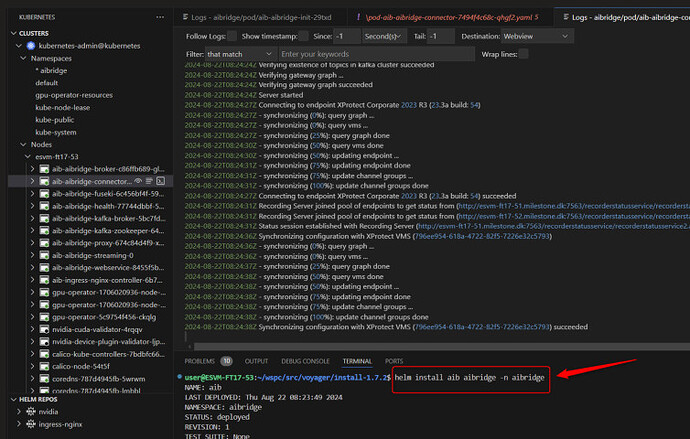Open terminal icon on aib-aibridge-connector pod
The height and width of the screenshot is (439, 690).
point(160,181)
